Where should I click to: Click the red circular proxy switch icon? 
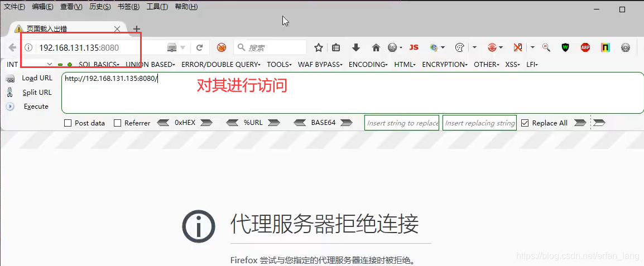[492, 47]
